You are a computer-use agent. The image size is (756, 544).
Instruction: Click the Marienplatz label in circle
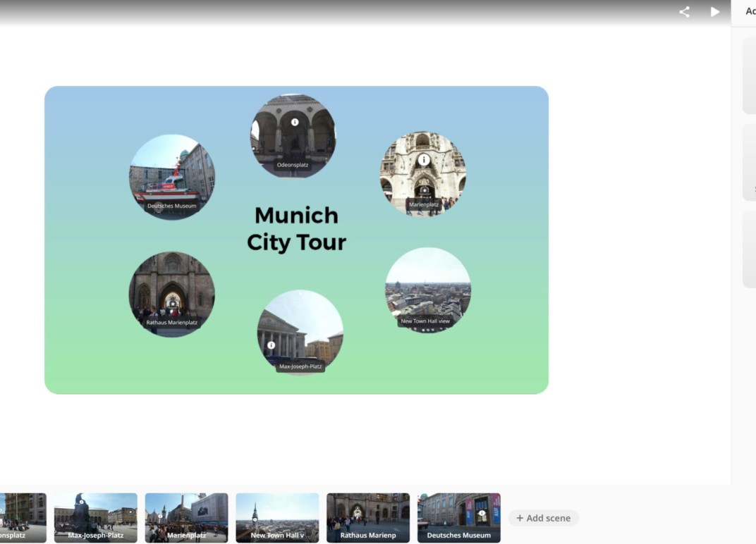click(424, 205)
